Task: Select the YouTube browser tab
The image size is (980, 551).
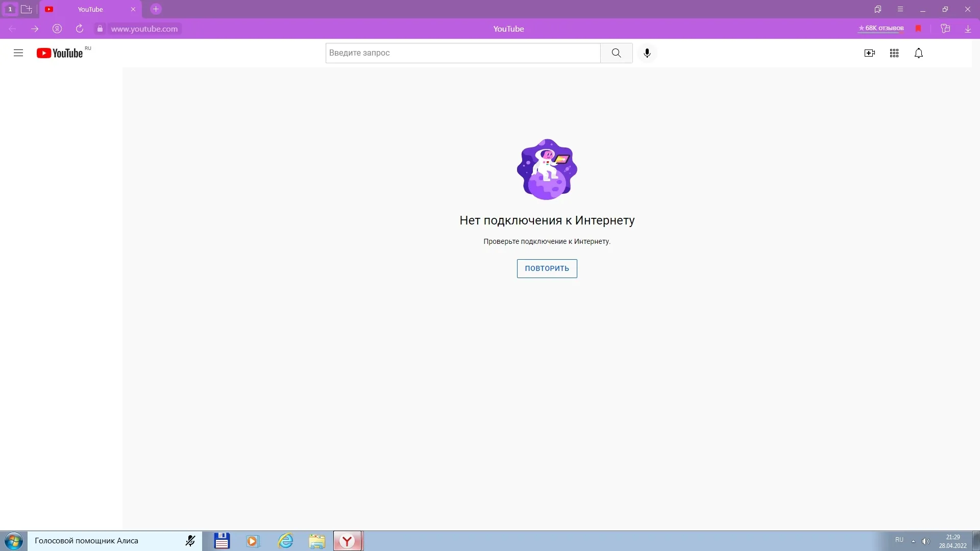Action: click(90, 9)
